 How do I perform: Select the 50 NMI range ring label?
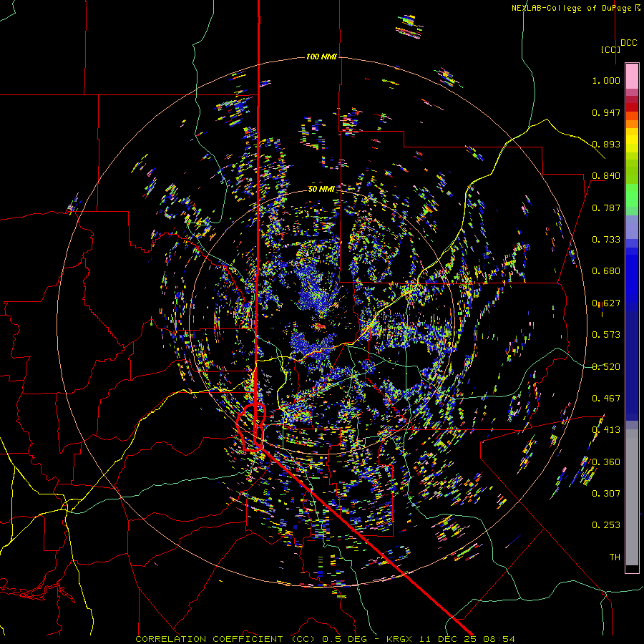click(321, 189)
